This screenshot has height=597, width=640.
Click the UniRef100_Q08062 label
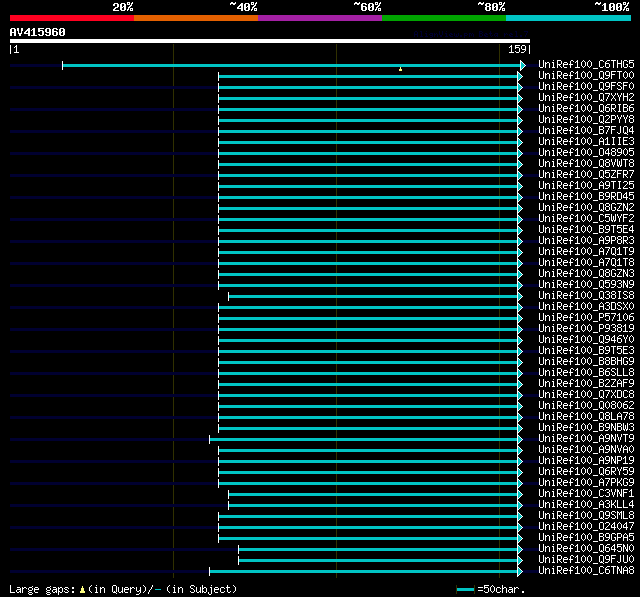586,406
